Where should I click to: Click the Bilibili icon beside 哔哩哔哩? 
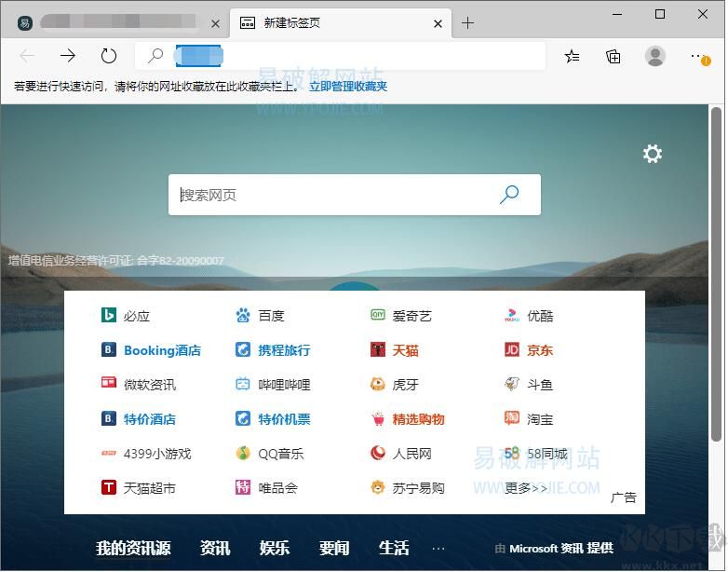243,384
